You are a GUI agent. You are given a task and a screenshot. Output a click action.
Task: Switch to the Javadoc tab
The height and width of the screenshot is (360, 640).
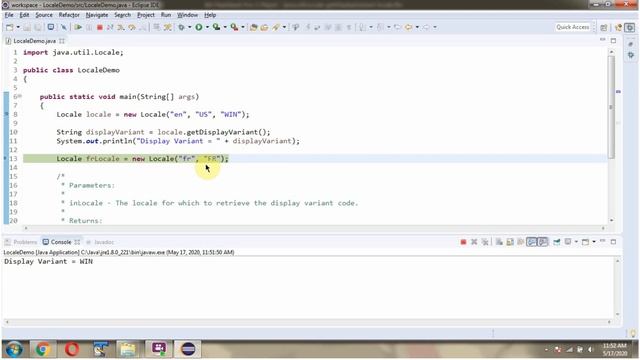point(100,242)
